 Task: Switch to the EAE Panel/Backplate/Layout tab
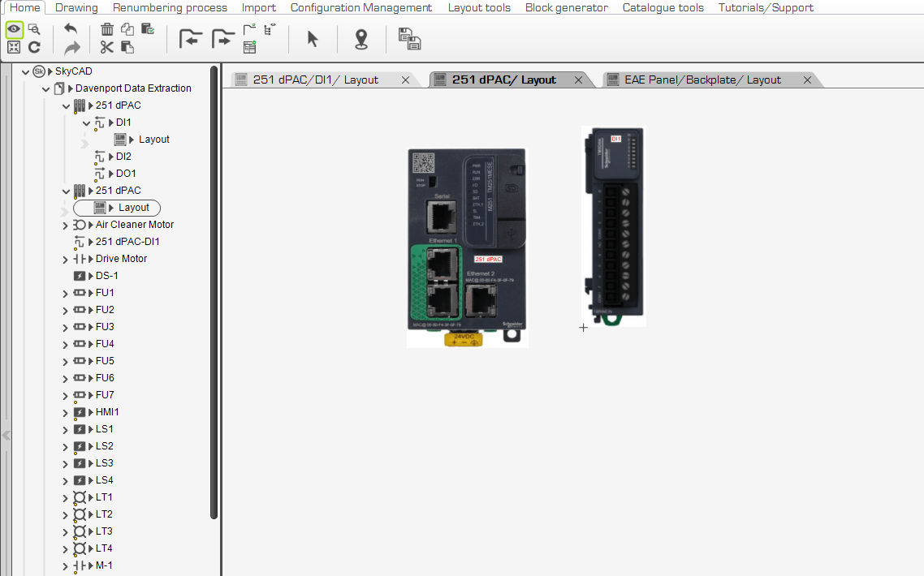coord(706,79)
